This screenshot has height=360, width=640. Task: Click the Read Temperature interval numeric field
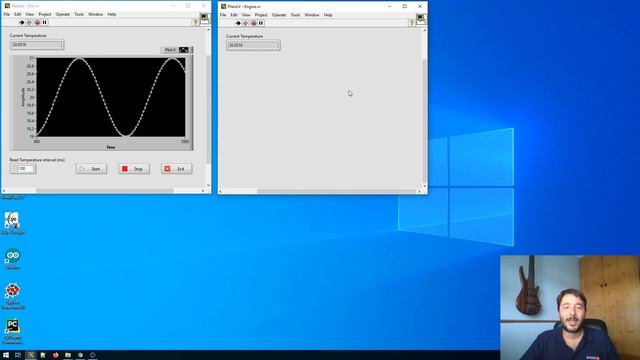[26, 169]
